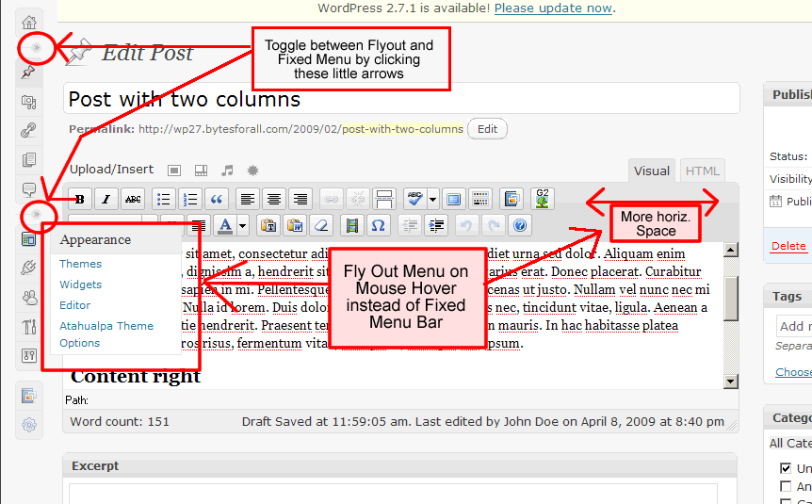
Task: Click the text color A button
Action: [x=225, y=225]
